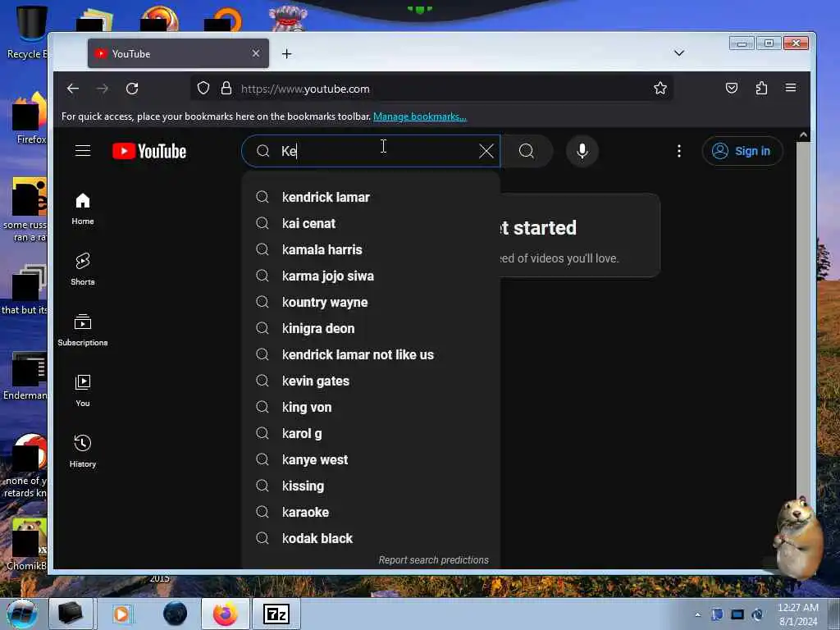
Task: Choose suggestion "karaoke"
Action: 372,512
